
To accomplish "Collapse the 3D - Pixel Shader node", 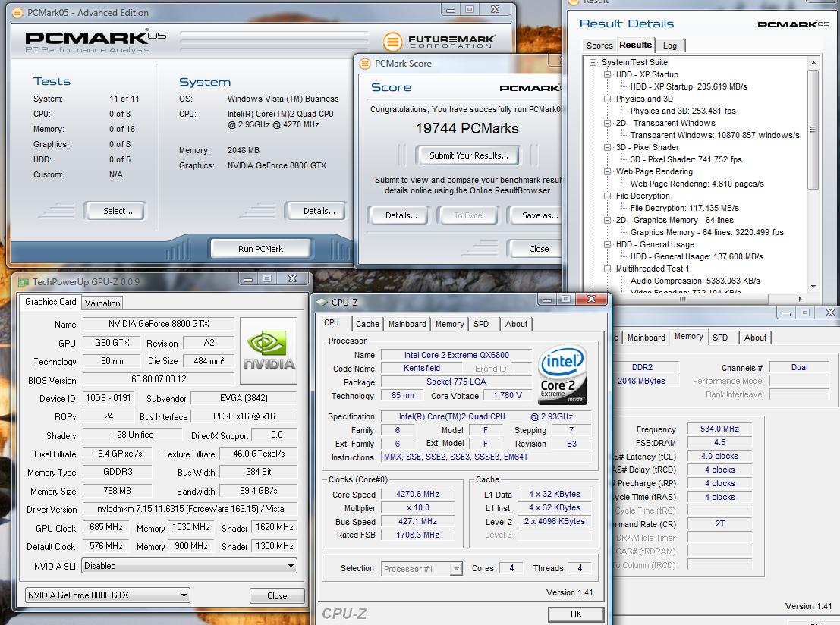I will click(608, 147).
